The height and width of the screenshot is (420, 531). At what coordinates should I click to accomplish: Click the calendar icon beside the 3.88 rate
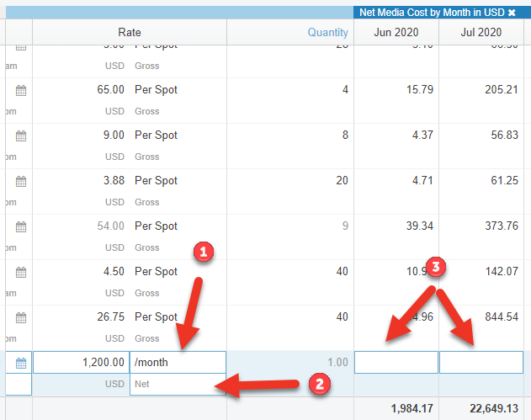pyautogui.click(x=21, y=181)
